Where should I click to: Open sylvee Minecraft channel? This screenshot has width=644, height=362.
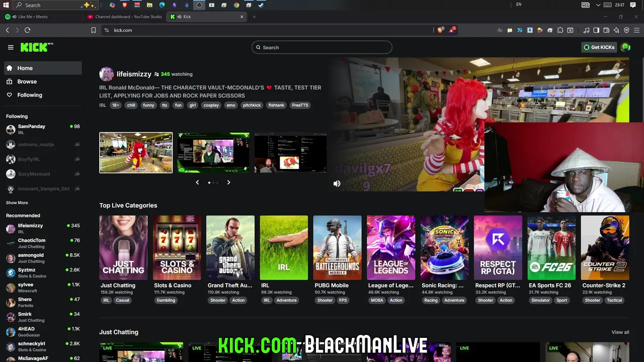pos(43,288)
